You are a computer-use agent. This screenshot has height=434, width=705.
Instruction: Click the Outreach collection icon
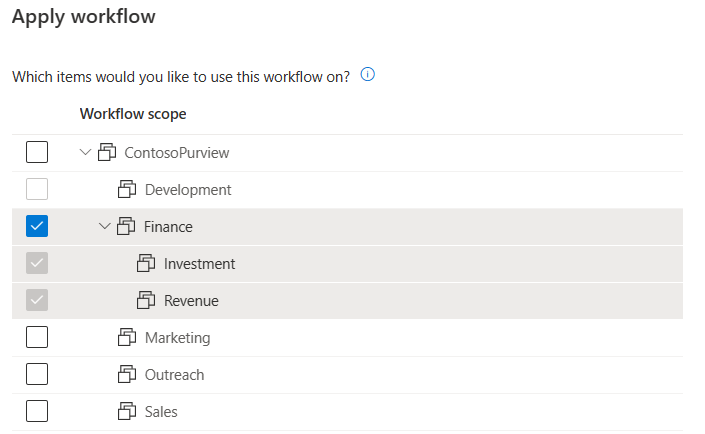tap(127, 374)
